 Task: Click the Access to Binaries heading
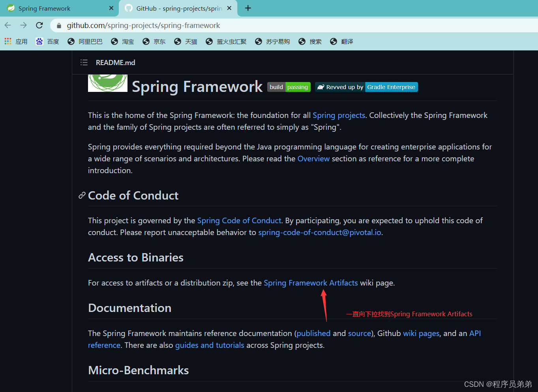pos(136,258)
